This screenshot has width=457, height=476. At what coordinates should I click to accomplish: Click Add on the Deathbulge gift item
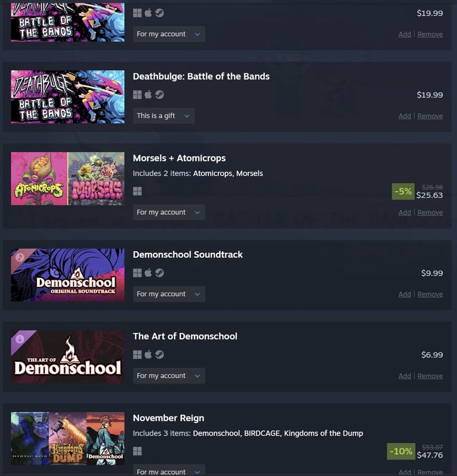405,116
